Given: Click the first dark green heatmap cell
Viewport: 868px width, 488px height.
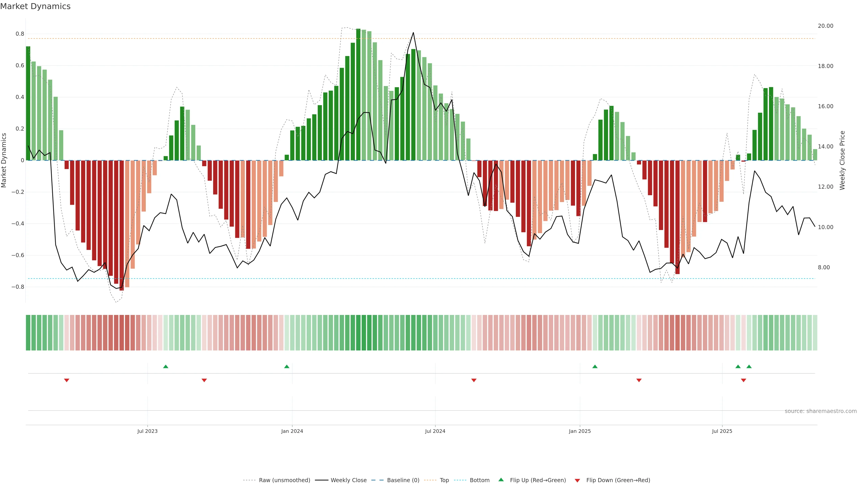Looking at the screenshot, I should 28,333.
